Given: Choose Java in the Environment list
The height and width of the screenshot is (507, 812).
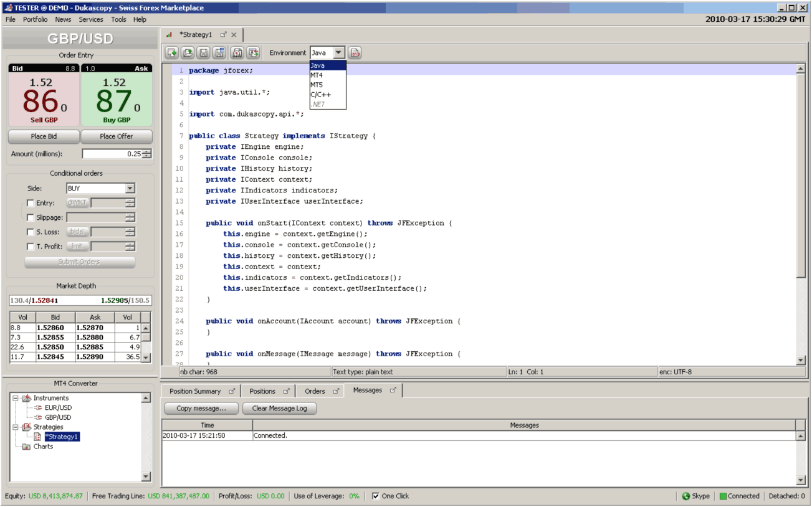Looking at the screenshot, I should [x=328, y=65].
